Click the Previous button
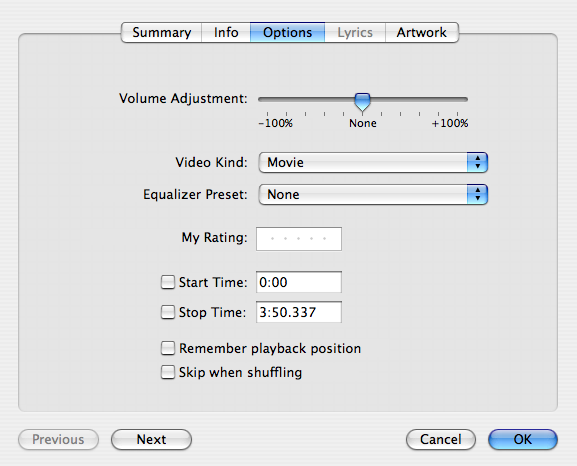 (x=59, y=439)
